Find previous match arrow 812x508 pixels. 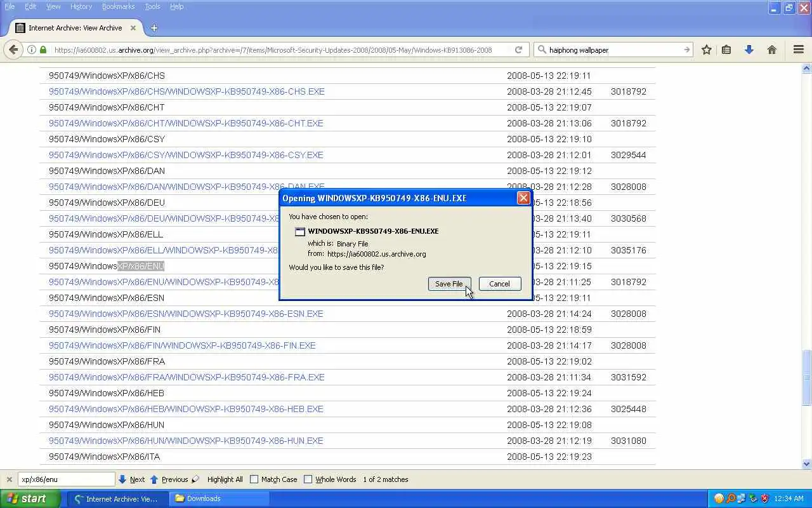click(154, 479)
